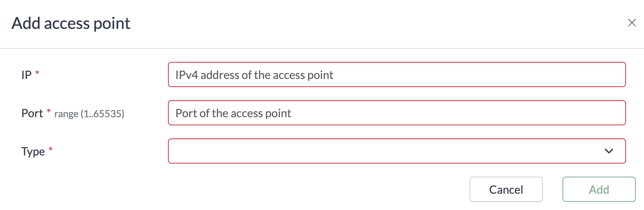
Task: Click the Type dropdown chevron arrow
Action: click(609, 151)
